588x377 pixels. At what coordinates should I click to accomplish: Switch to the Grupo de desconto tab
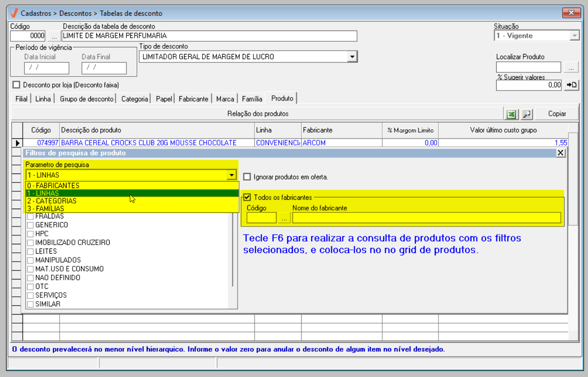(x=86, y=99)
